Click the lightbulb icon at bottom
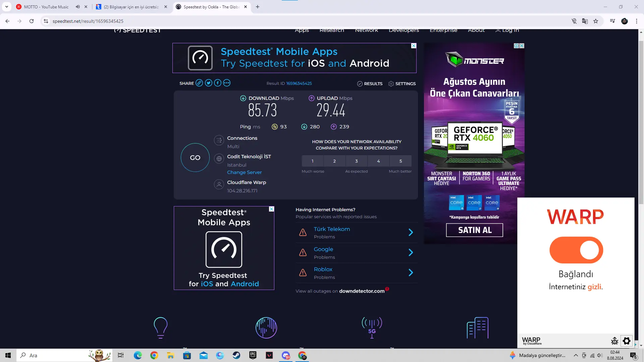Image resolution: width=644 pixels, height=362 pixels. click(x=161, y=327)
